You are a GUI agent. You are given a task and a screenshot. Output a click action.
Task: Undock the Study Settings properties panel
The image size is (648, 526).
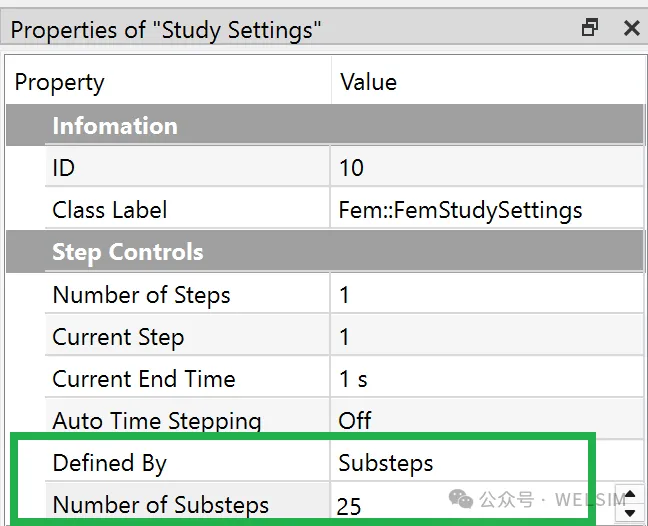click(x=590, y=28)
